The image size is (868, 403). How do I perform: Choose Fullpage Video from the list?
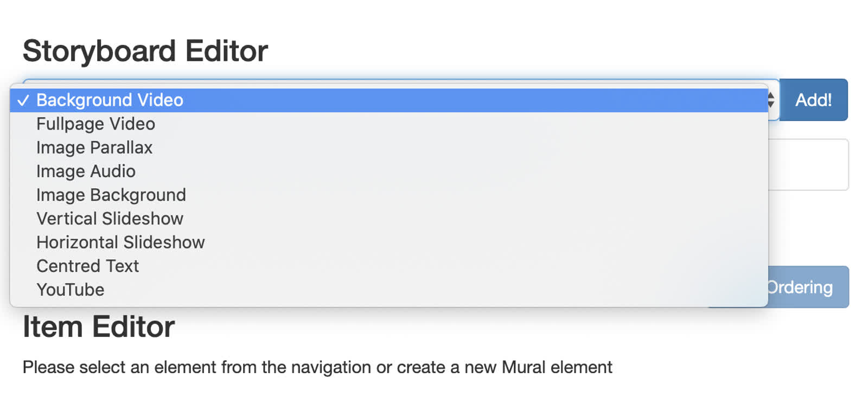(x=388, y=124)
